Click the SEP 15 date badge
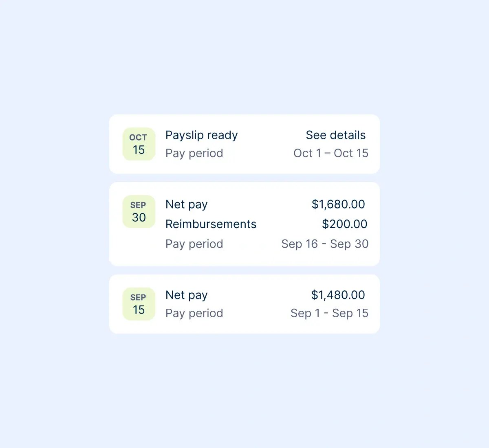Screen dimensions: 489x448 click(x=139, y=304)
